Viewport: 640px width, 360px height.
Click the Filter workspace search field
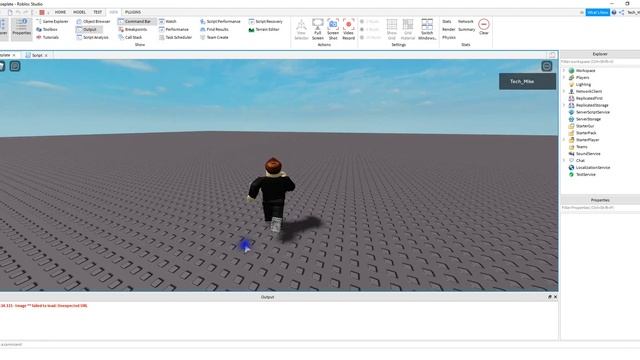[x=600, y=62]
